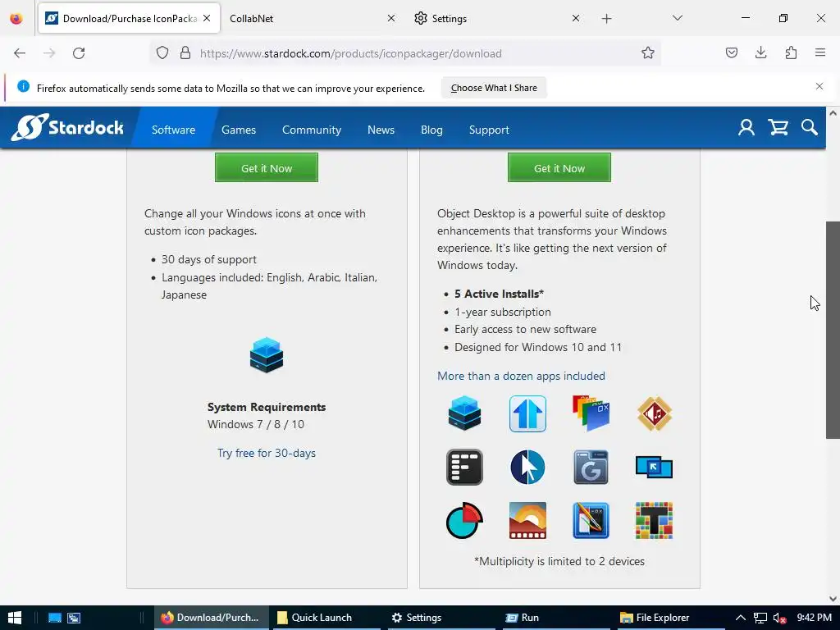The height and width of the screenshot is (630, 840).
Task: Click the Try free for 30-days link
Action: (267, 453)
